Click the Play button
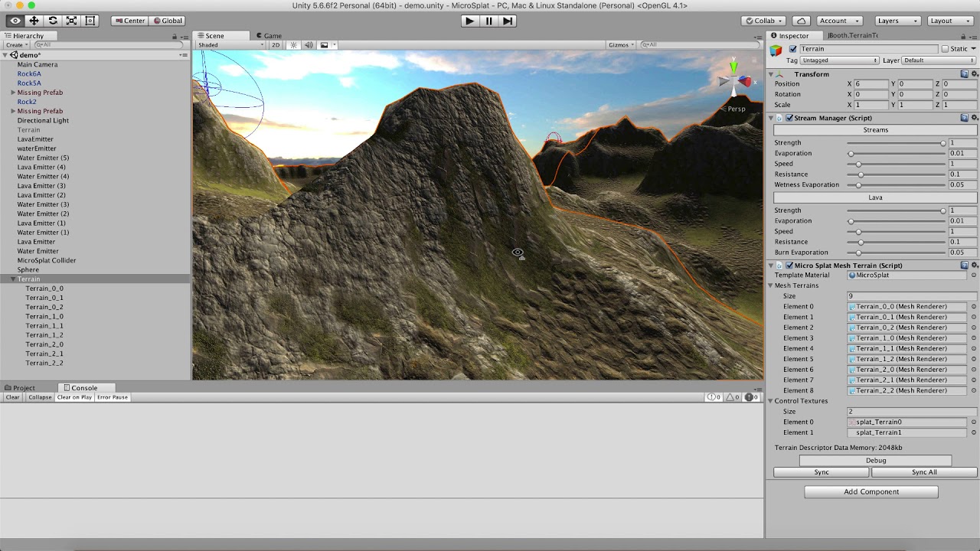The width and height of the screenshot is (980, 551). pos(470,21)
